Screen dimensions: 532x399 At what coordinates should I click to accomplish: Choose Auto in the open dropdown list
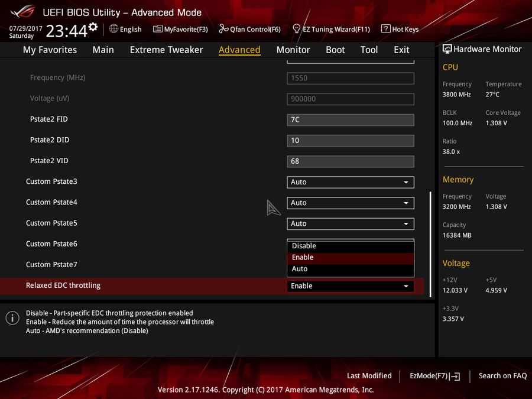click(351, 269)
